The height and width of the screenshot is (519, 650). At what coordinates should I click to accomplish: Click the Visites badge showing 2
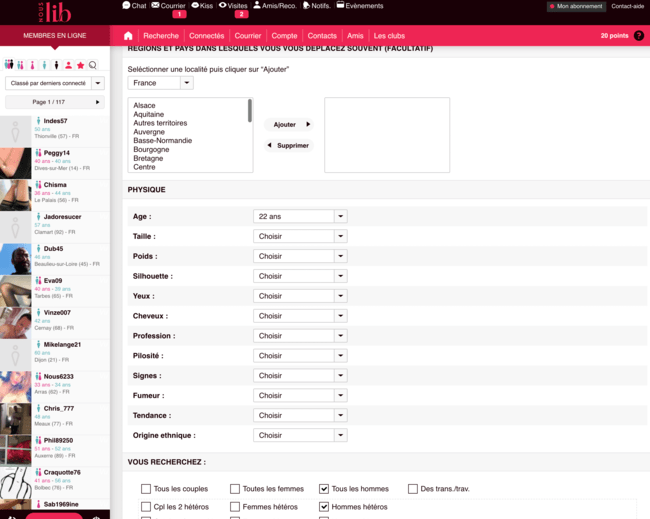pos(241,15)
